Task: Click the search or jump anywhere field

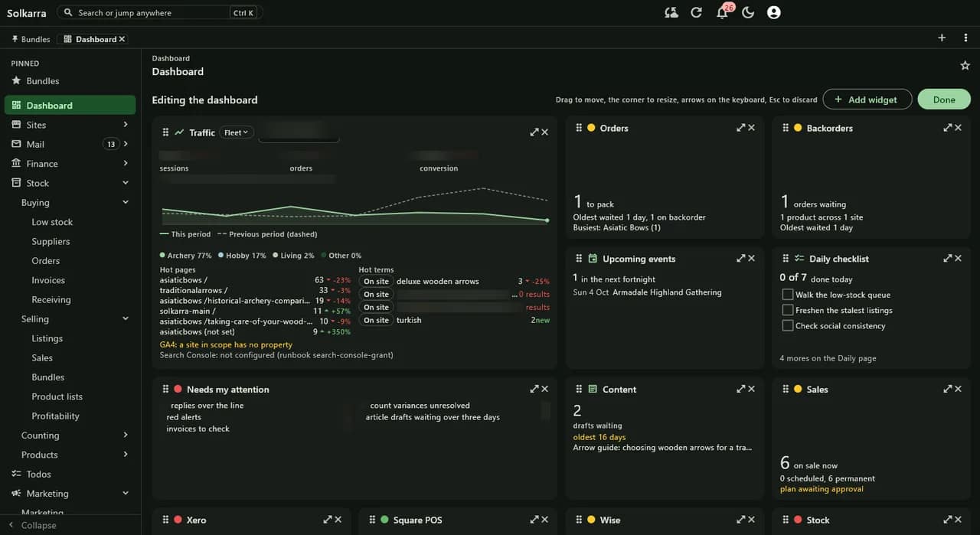Action: (160, 12)
